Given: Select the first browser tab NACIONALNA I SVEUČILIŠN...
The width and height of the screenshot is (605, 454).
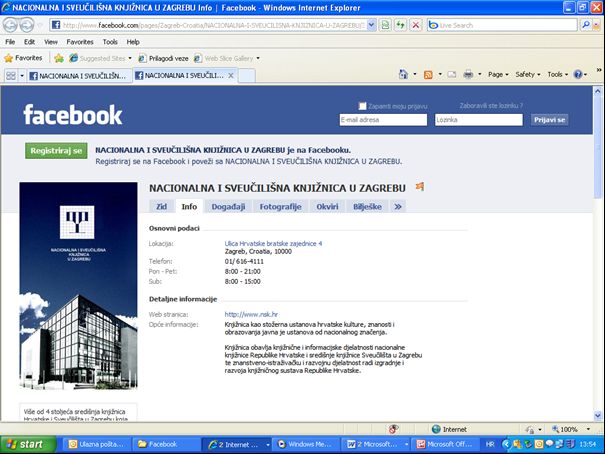Looking at the screenshot, I should 79,76.
